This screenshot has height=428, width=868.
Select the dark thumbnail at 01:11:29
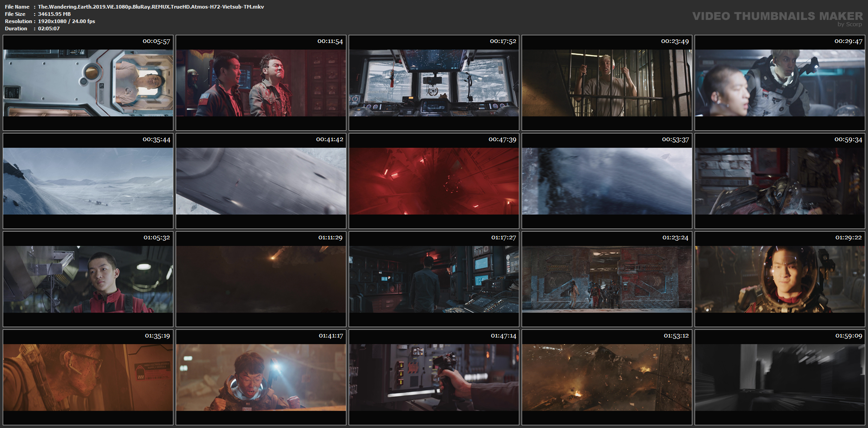tap(261, 279)
